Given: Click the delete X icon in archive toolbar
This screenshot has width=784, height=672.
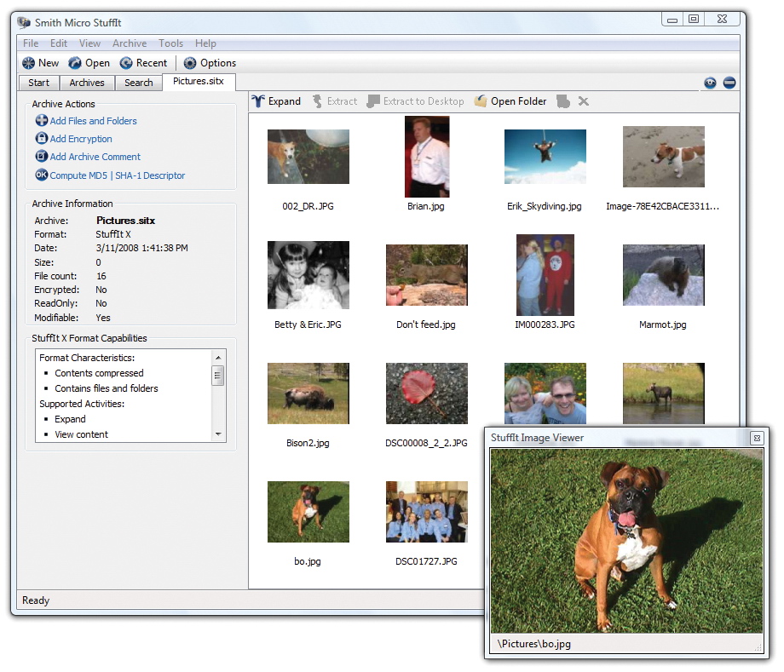Looking at the screenshot, I should (584, 101).
